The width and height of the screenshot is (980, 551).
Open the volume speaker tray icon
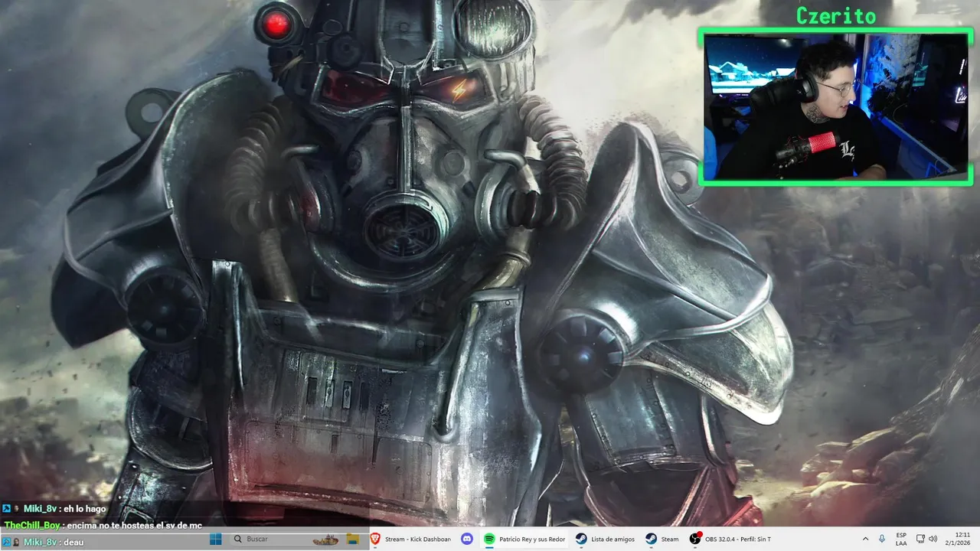pos(933,539)
